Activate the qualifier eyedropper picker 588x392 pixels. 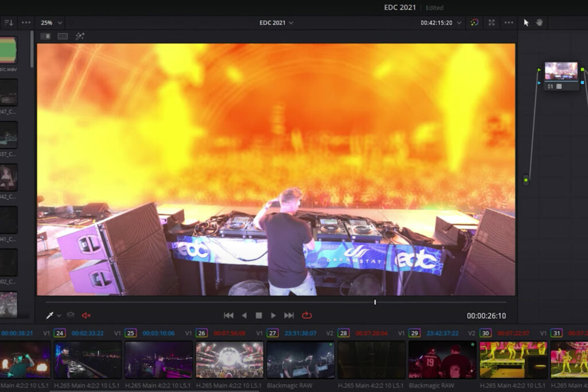tap(51, 315)
